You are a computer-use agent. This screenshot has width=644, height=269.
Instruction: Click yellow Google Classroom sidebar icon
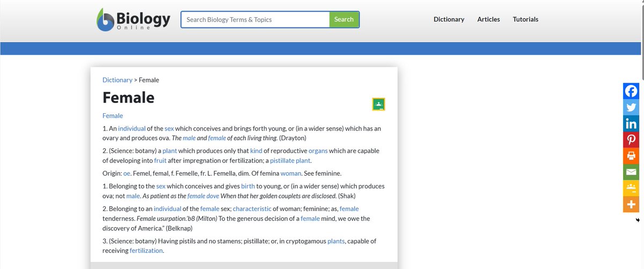[x=631, y=188]
